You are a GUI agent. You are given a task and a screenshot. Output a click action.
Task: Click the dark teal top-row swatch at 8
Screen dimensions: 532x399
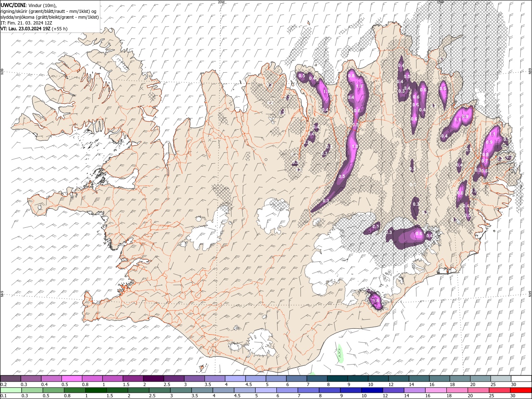tap(337, 379)
